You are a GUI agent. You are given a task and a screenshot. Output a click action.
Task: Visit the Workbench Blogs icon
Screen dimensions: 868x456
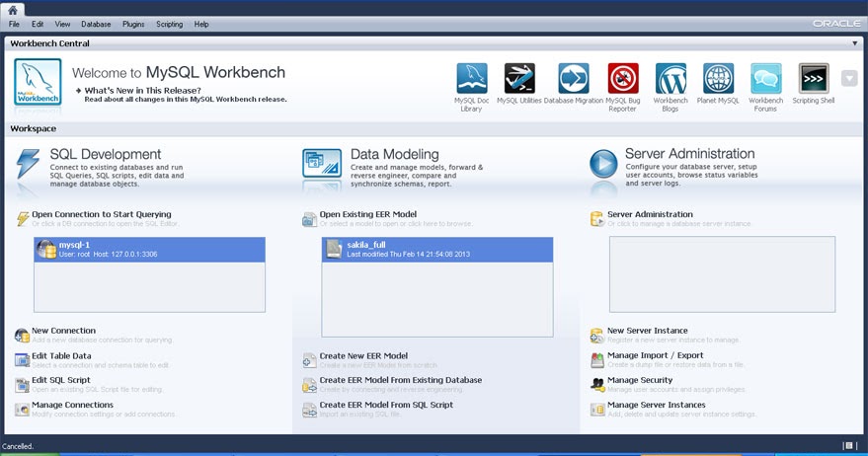[671, 79]
